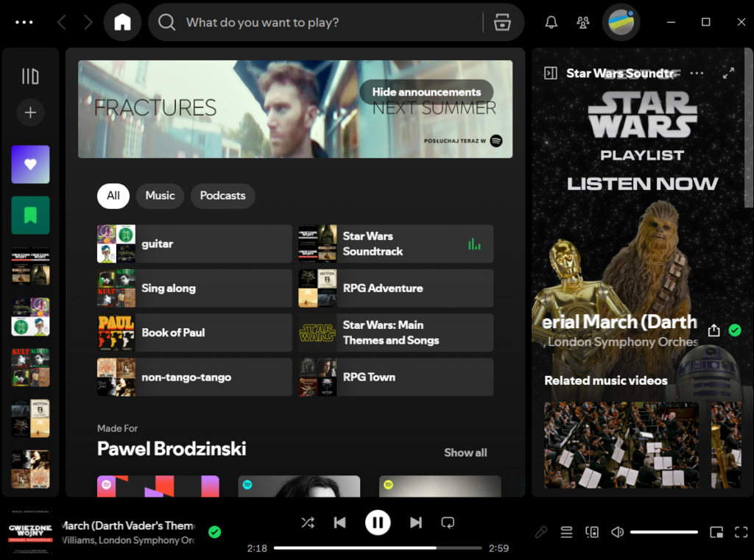The image size is (754, 560).
Task: Select the Music filter tab
Action: 160,196
